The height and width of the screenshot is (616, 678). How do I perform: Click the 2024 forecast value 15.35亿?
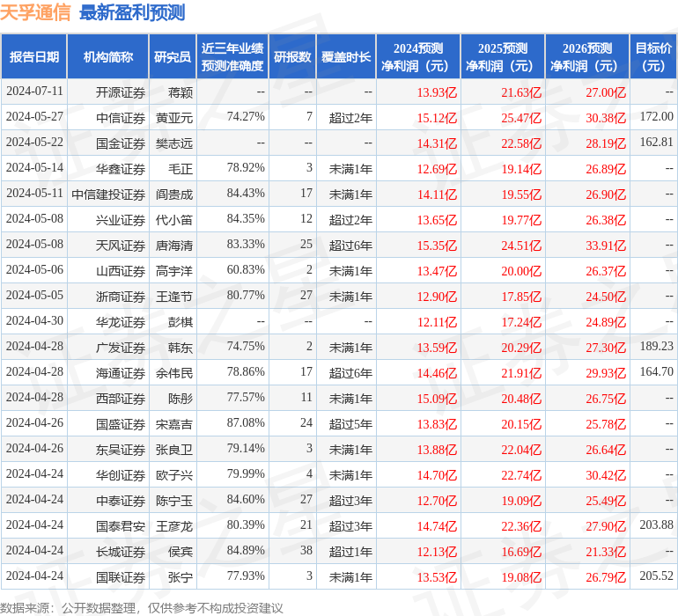click(x=437, y=246)
